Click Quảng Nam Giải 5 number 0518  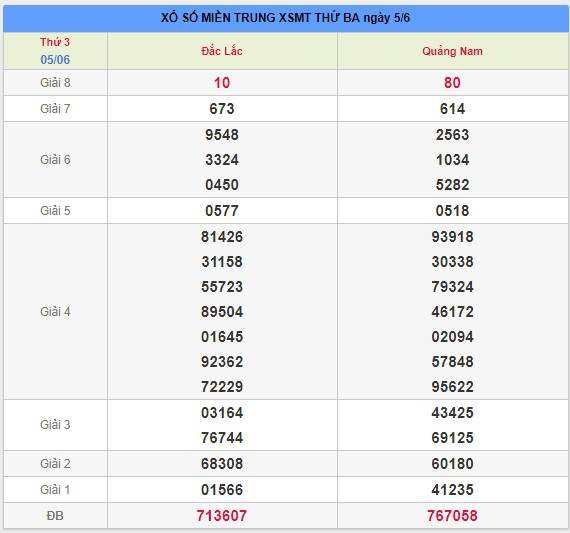click(x=452, y=211)
